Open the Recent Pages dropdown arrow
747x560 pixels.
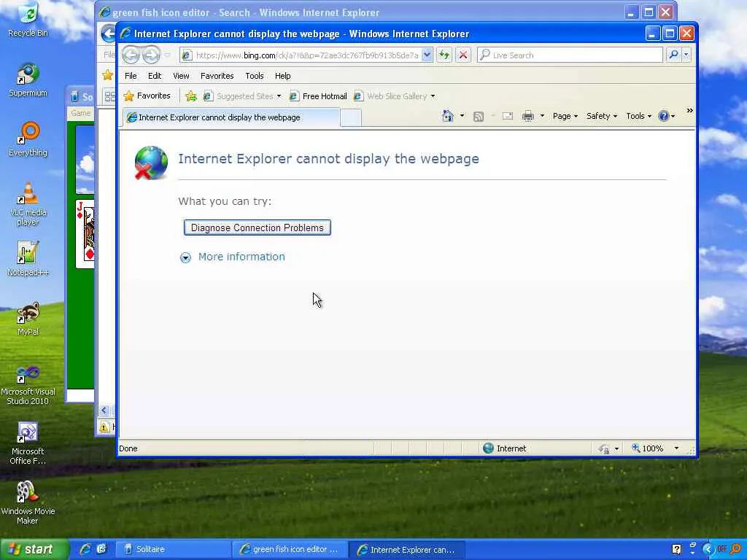pos(167,55)
